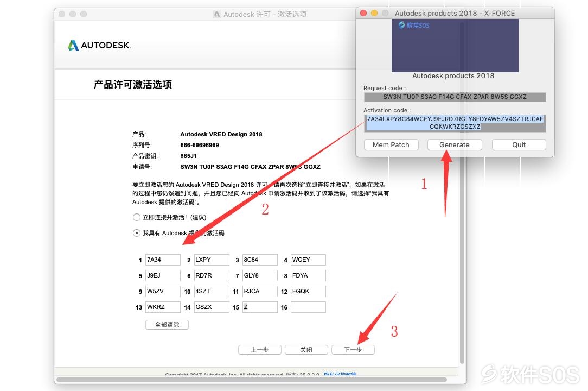
Task: Click the '产品密钥:' label
Action: [145, 156]
